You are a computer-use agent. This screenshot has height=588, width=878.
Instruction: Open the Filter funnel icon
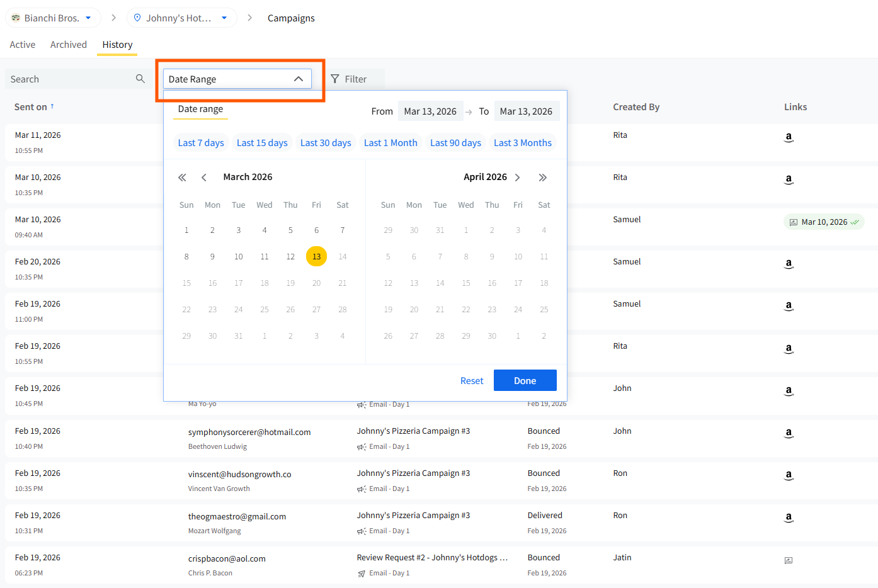coord(335,79)
